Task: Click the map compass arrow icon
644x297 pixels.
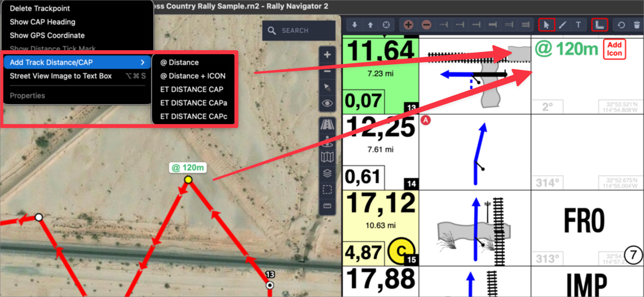Action: [x=327, y=87]
